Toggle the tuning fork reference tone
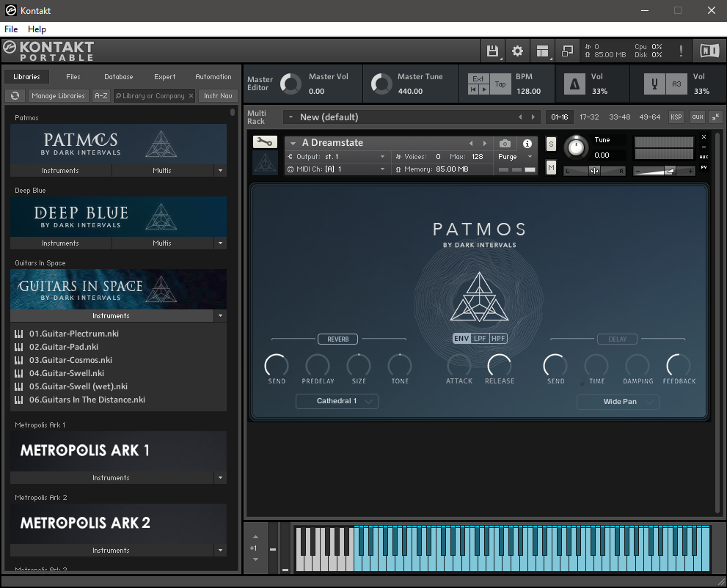 pos(654,84)
